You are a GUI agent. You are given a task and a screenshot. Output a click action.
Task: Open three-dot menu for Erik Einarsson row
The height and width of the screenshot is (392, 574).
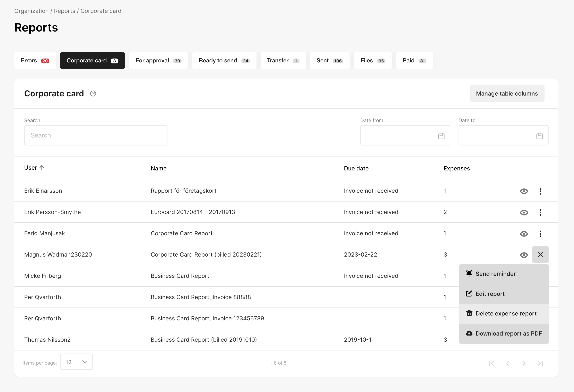540,191
